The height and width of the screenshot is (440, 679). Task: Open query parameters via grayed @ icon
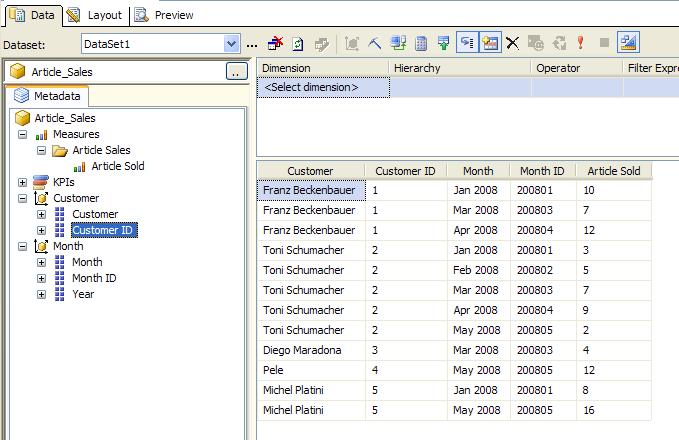point(536,43)
